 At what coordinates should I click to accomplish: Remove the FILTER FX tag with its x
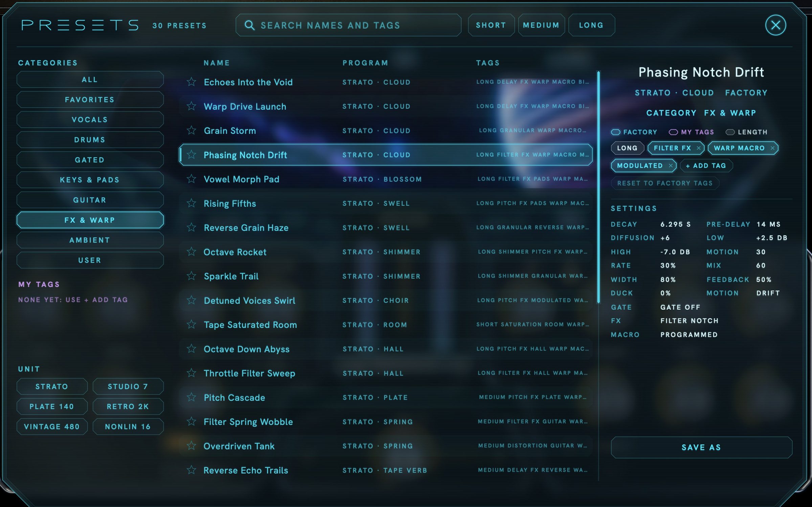(699, 148)
